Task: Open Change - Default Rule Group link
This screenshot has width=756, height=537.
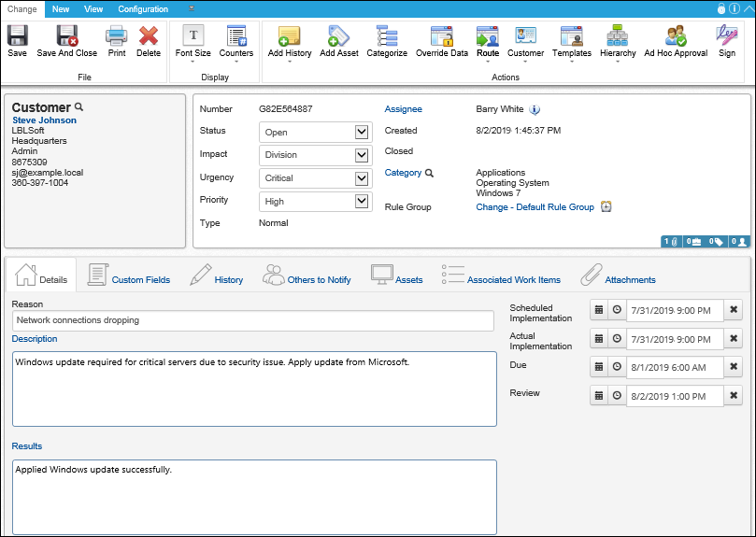Action: 535,206
